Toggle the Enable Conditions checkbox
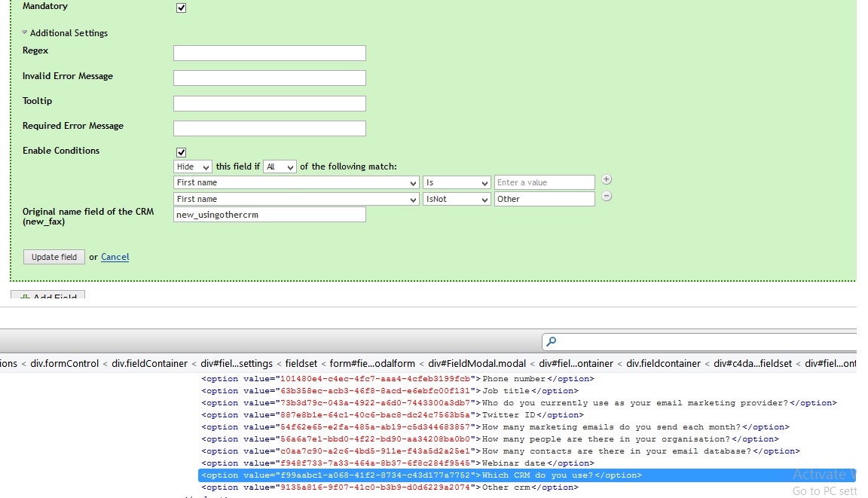The image size is (868, 498). [181, 152]
